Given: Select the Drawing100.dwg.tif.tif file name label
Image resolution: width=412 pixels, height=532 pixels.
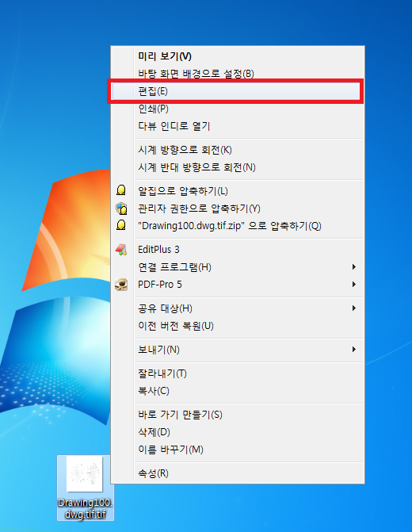Looking at the screenshot, I should click(x=85, y=508).
